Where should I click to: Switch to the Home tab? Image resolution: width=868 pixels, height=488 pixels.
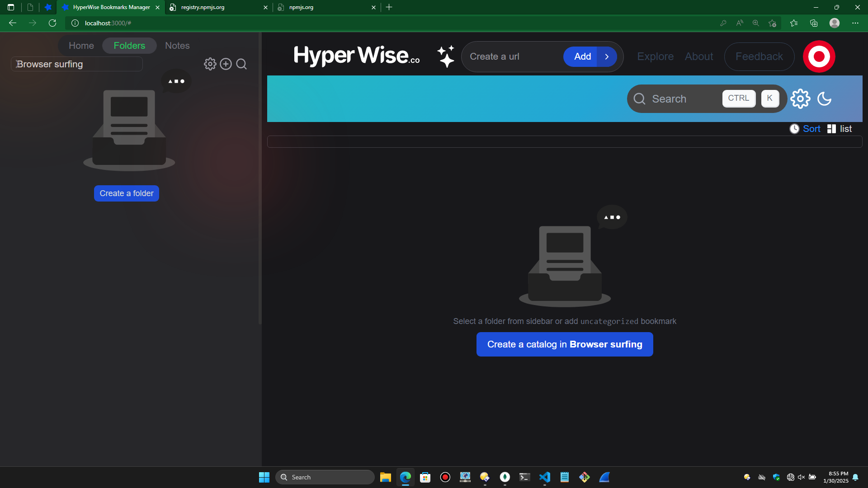pyautogui.click(x=81, y=46)
